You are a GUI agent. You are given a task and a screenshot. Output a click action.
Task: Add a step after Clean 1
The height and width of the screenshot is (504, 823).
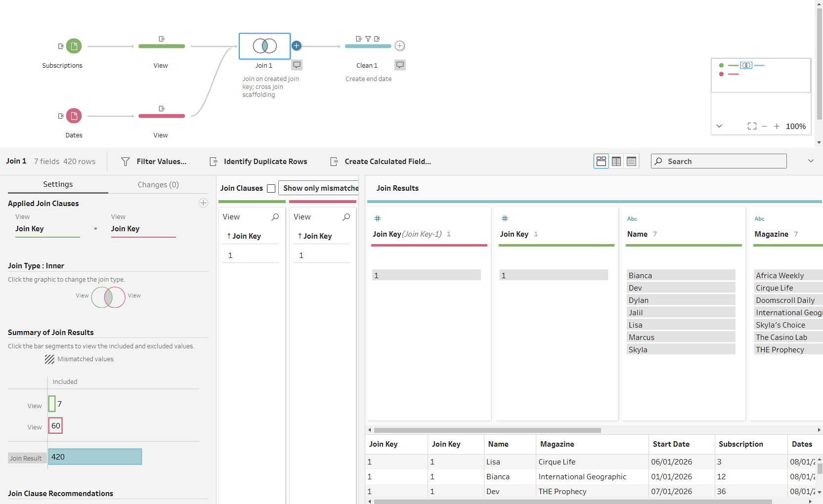(400, 46)
